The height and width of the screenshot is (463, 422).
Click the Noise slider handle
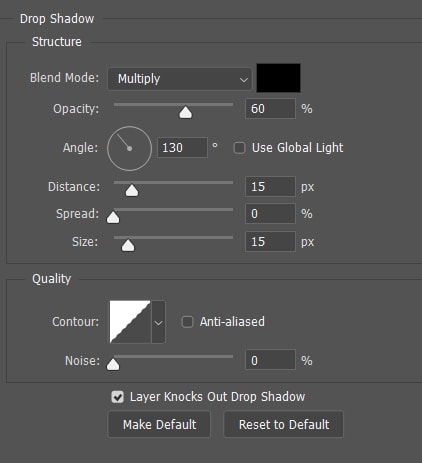click(x=113, y=364)
